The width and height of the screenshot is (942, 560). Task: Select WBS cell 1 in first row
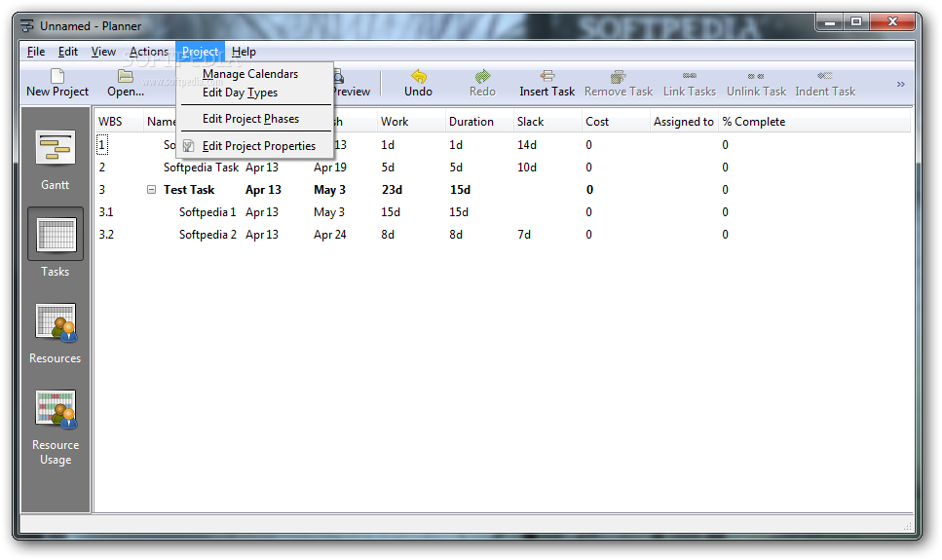(x=102, y=145)
